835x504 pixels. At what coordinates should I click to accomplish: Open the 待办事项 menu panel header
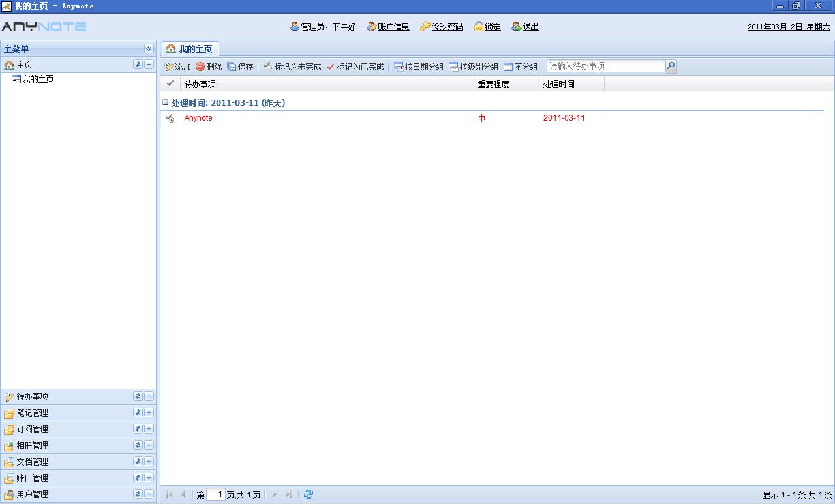coord(78,396)
